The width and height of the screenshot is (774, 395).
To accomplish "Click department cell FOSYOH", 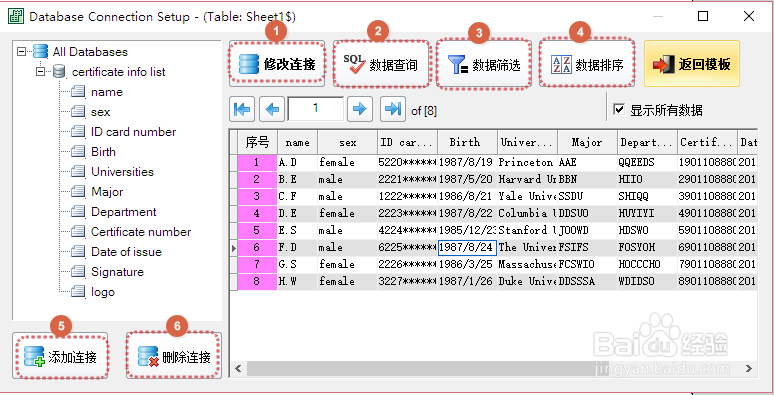I will coord(647,247).
